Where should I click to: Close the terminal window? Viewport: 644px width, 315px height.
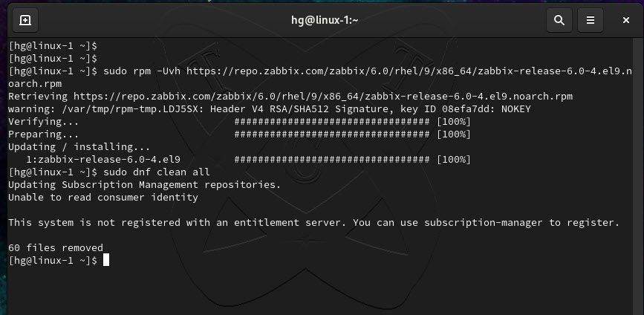click(x=626, y=20)
